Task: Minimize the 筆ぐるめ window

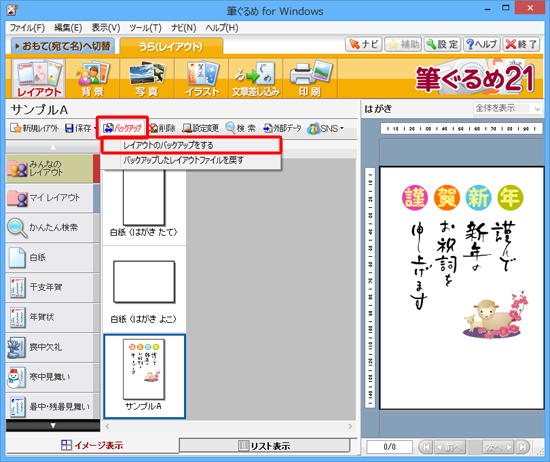Action: (487, 9)
